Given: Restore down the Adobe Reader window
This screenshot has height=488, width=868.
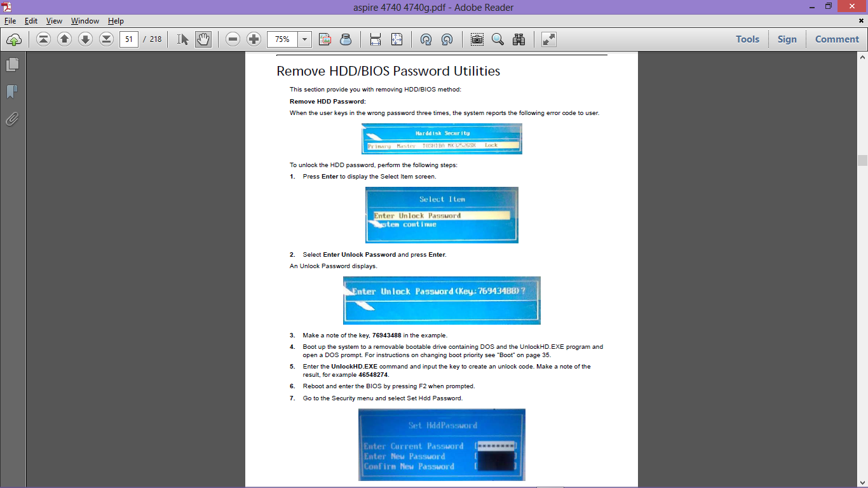Looking at the screenshot, I should pos(828,6).
